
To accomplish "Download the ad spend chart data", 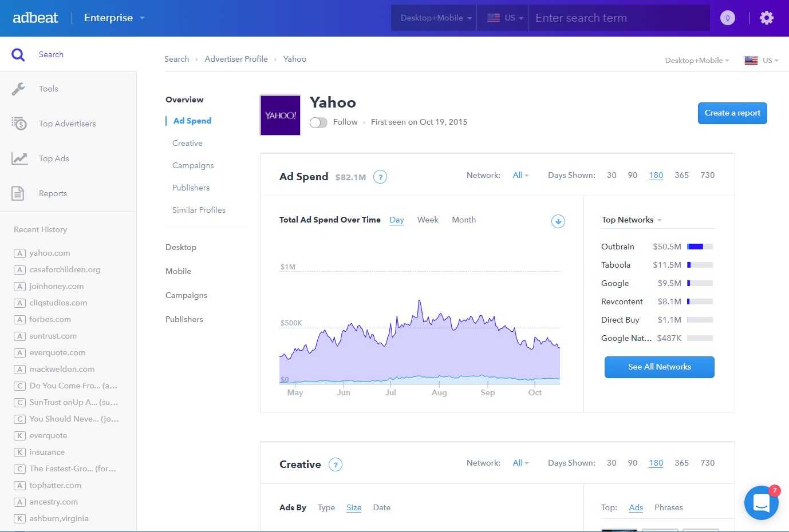I will point(558,221).
